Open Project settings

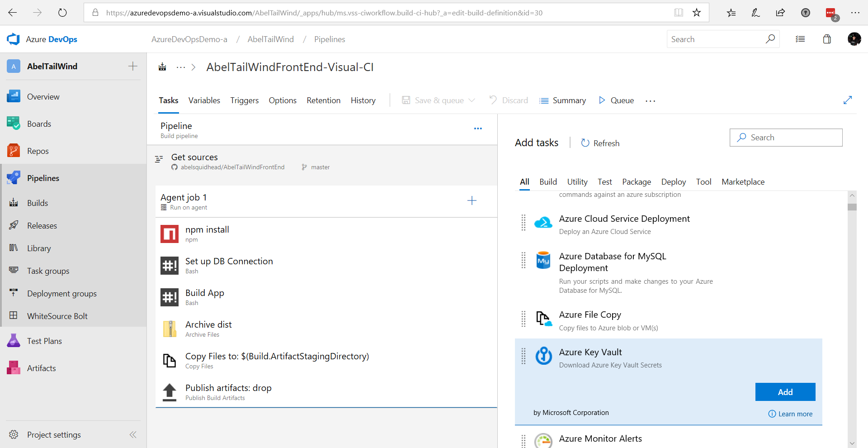point(54,435)
